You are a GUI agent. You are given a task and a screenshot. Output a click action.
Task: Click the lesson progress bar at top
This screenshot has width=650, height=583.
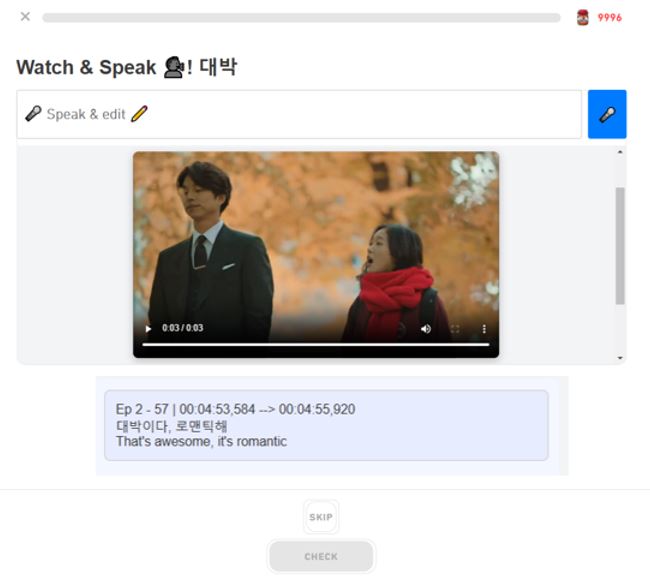300,18
